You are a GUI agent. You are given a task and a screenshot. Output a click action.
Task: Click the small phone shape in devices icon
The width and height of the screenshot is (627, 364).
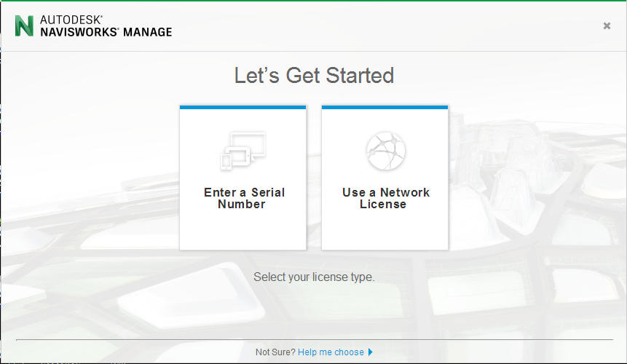[x=226, y=161]
